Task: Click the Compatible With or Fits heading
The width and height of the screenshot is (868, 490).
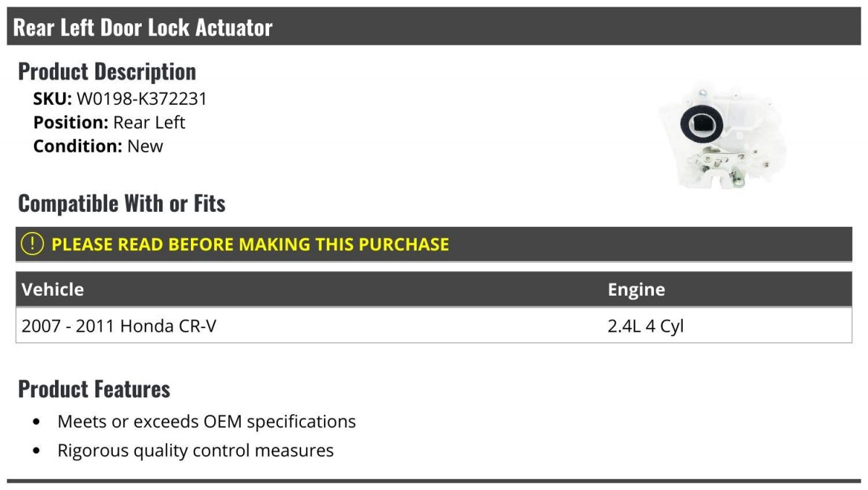Action: click(122, 203)
